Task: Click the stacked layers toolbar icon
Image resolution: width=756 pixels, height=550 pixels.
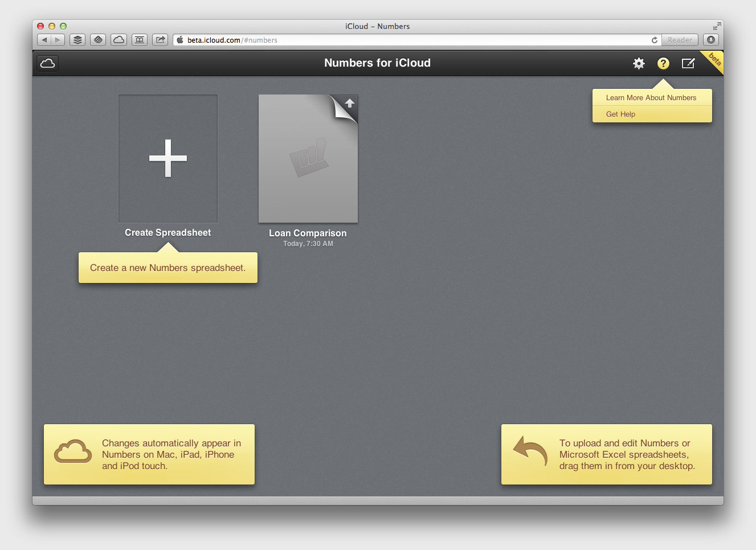Action: (77, 40)
